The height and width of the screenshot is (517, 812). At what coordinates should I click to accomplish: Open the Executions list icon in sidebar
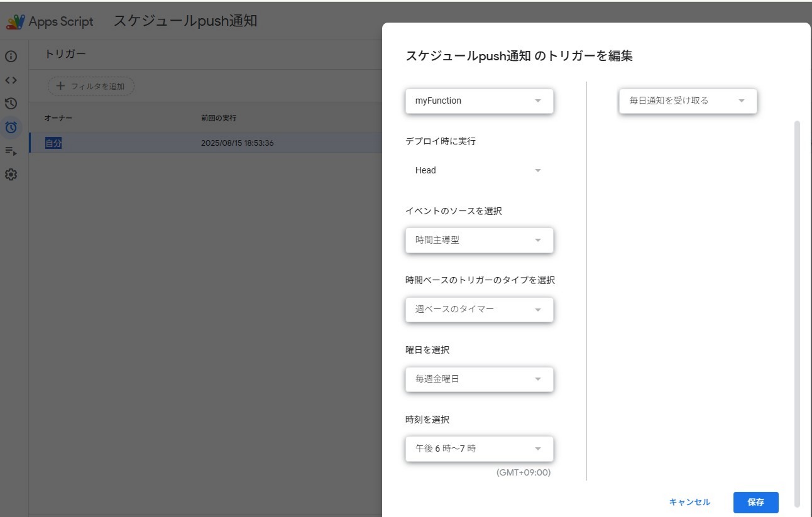tap(11, 151)
